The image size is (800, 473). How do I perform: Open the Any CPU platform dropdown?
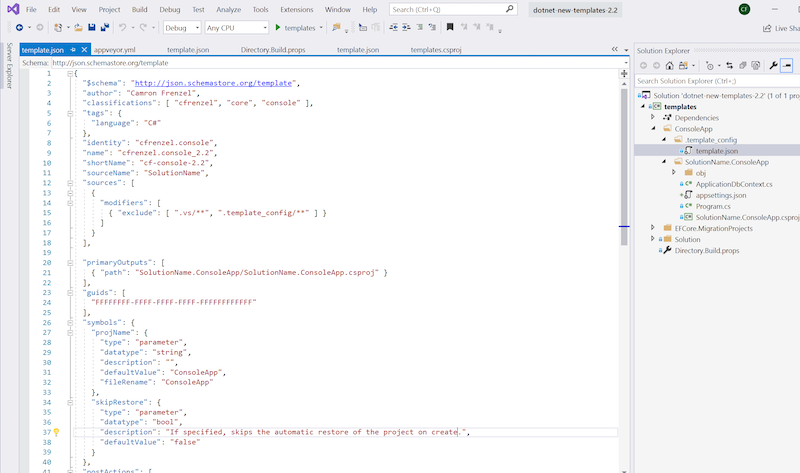tap(236, 28)
